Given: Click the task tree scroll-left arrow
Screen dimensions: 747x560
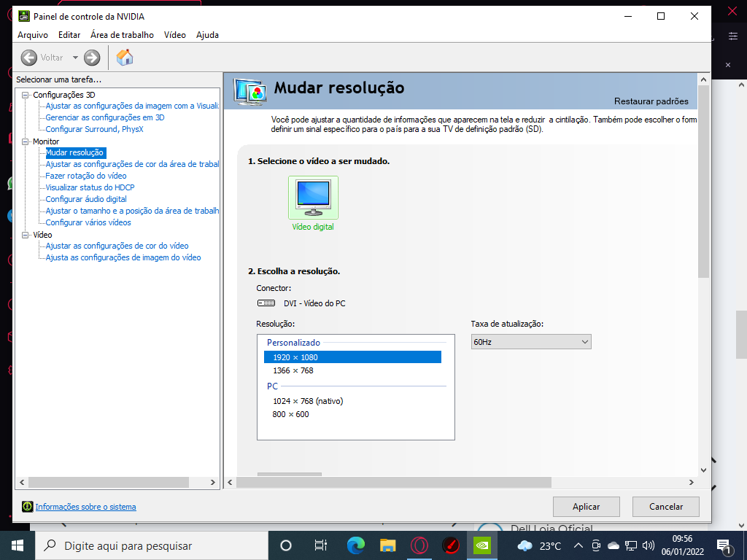Looking at the screenshot, I should [22, 483].
